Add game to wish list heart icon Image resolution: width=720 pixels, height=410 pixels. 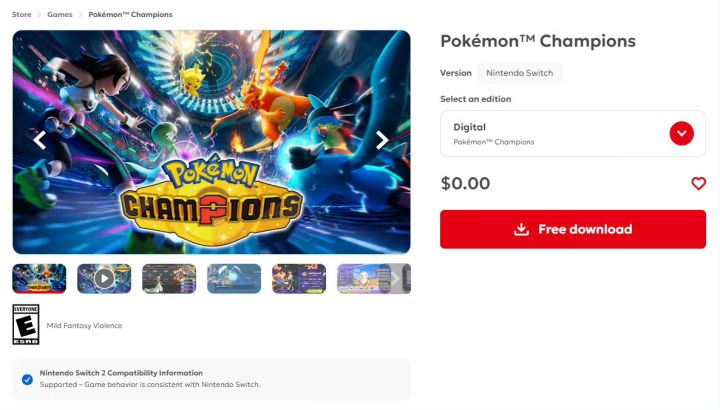698,184
